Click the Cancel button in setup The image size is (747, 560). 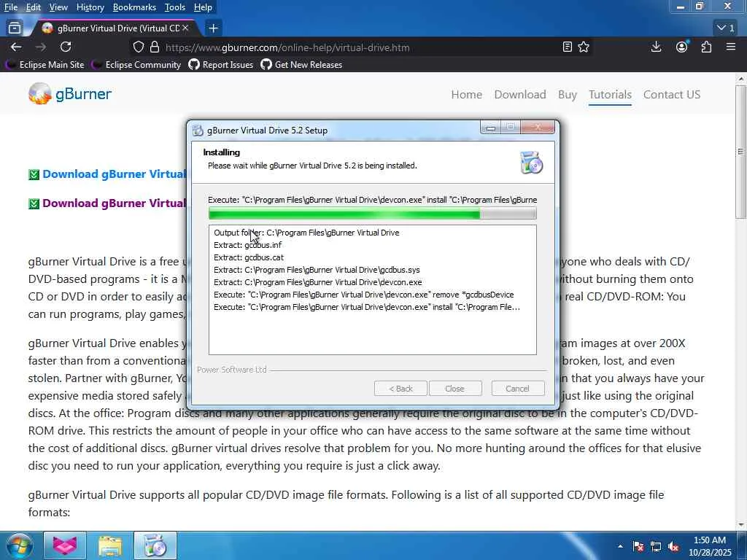[x=518, y=389]
